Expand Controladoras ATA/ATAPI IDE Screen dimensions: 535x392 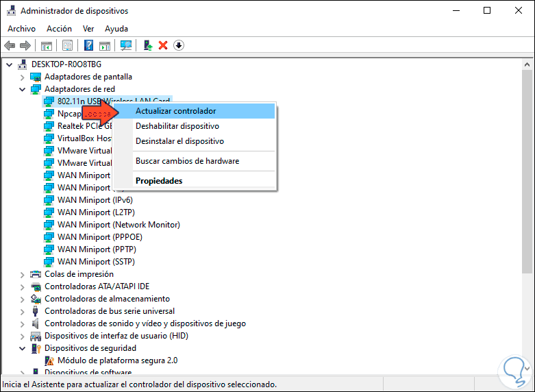point(22,287)
